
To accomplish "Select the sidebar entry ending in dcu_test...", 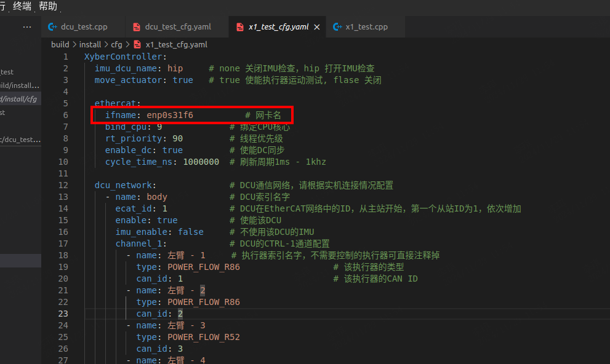I will 18,140.
